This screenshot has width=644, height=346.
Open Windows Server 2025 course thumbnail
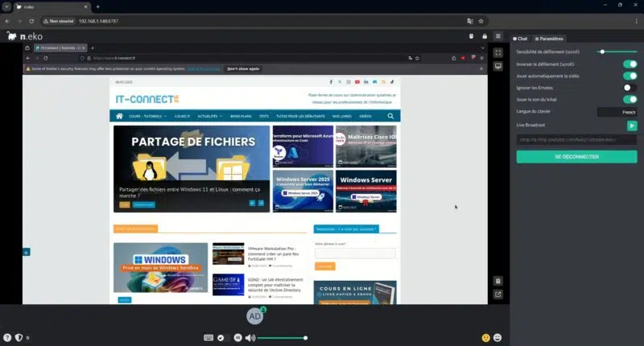pyautogui.click(x=303, y=192)
